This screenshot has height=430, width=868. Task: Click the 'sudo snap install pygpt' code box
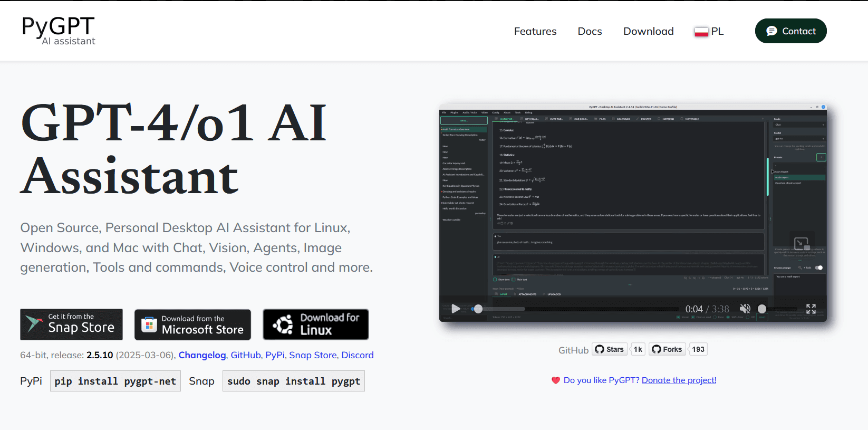[x=294, y=381]
